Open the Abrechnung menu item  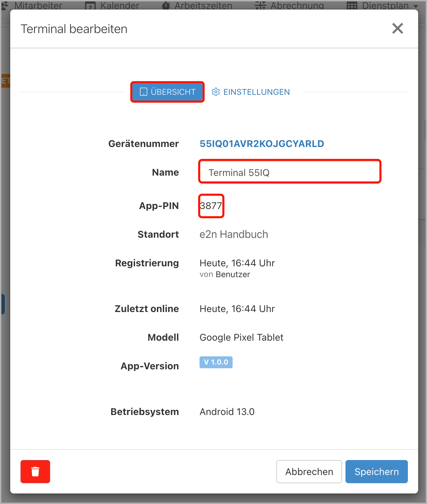pos(298,5)
